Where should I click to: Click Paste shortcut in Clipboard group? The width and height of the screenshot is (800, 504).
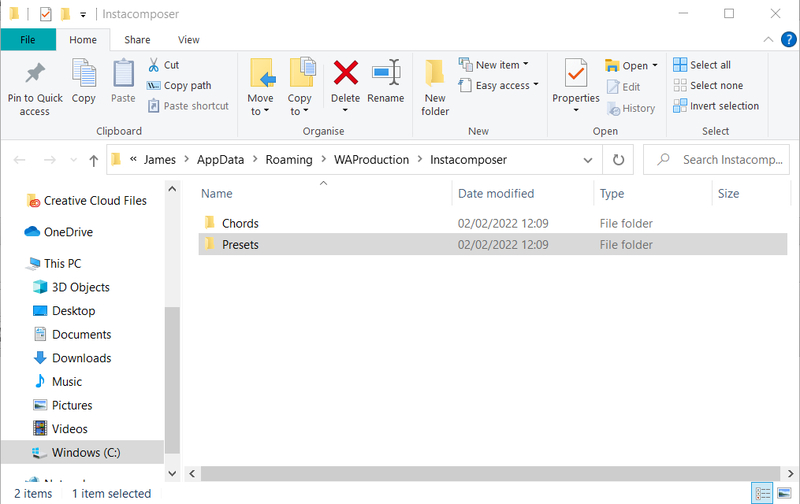[x=188, y=106]
